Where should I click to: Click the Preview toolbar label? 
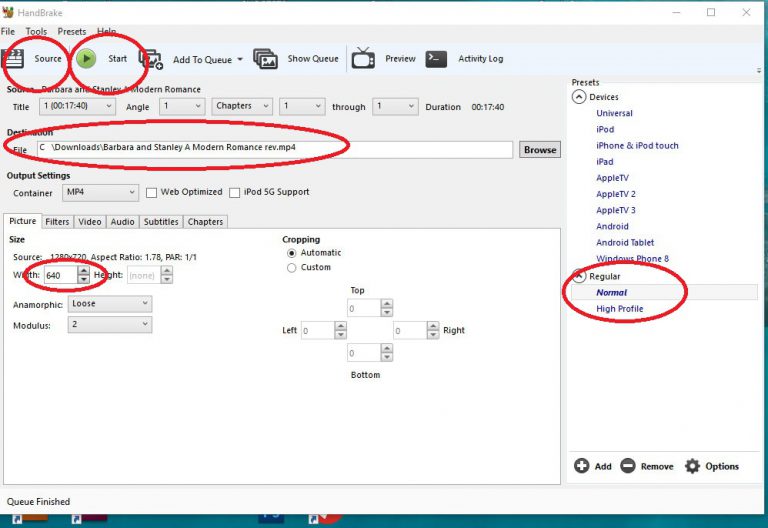tap(400, 58)
